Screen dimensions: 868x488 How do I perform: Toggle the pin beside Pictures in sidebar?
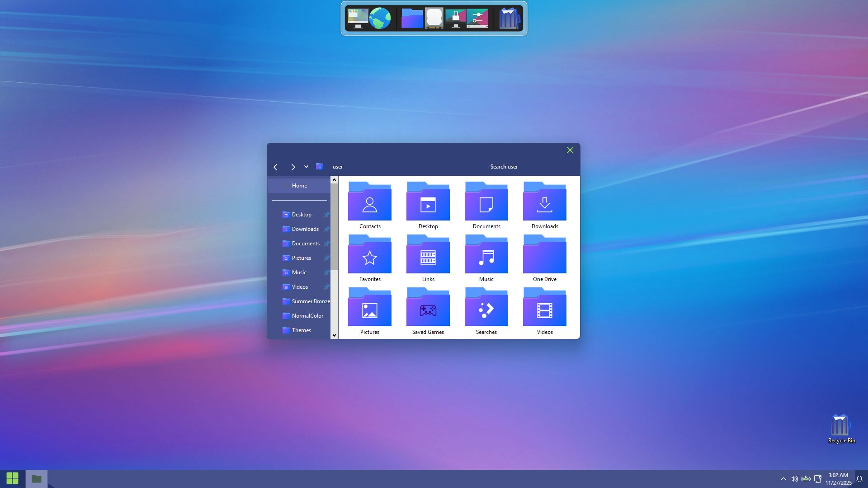pos(326,258)
